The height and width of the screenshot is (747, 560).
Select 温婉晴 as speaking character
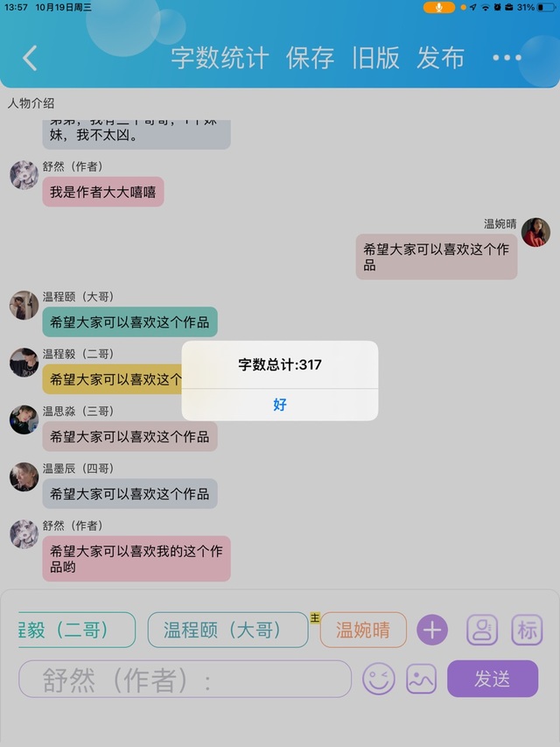coord(363,630)
